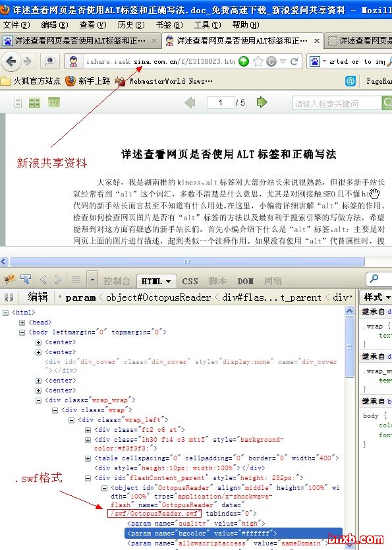Go to next document page green arrow
Screen dimensions: 392x550
(x=262, y=102)
